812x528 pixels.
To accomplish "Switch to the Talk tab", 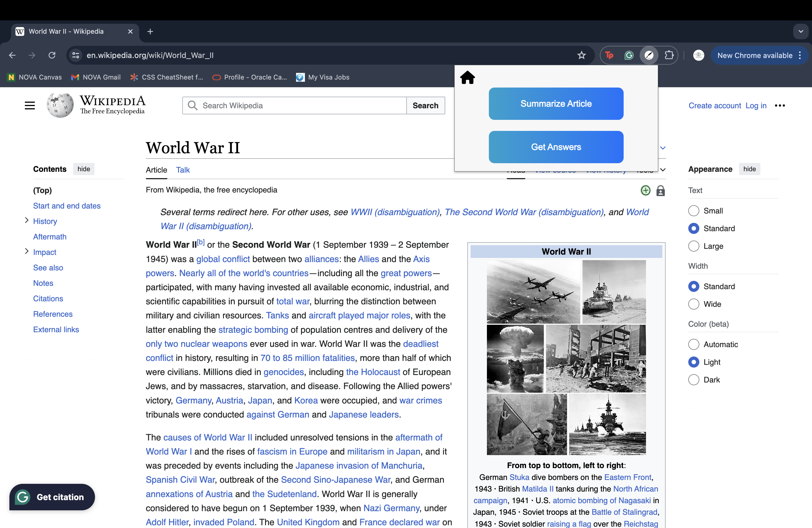I will [183, 170].
